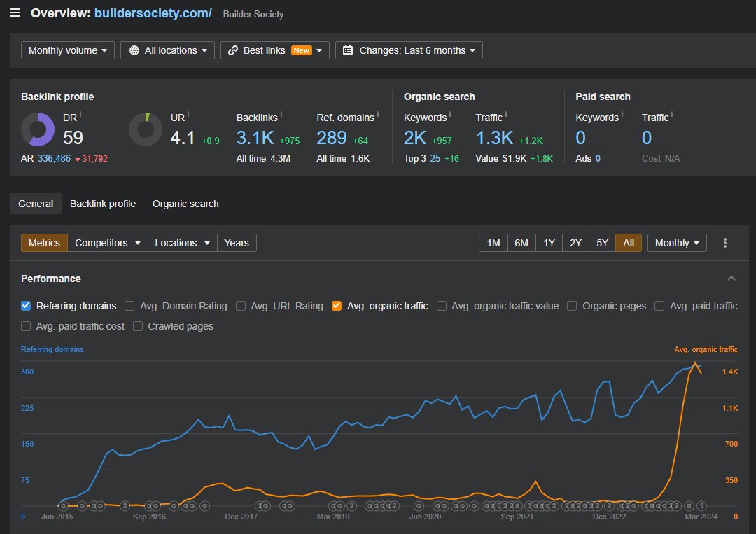Open the hamburger menu icon
This screenshot has width=756, height=534.
click(x=15, y=13)
